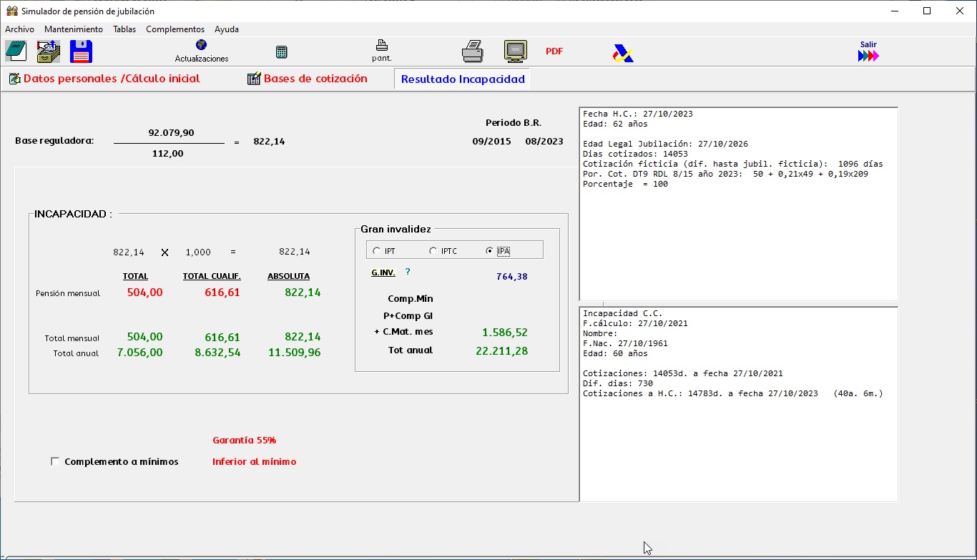Screen dimensions: 977x560
Task: Click the Dif. dias: 730 line
Action: point(618,383)
